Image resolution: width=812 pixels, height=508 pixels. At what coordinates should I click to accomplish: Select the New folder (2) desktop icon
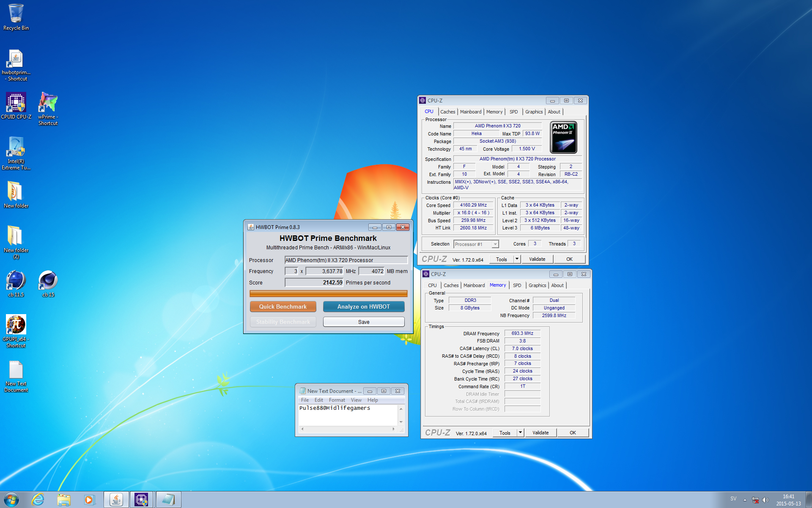[16, 242]
